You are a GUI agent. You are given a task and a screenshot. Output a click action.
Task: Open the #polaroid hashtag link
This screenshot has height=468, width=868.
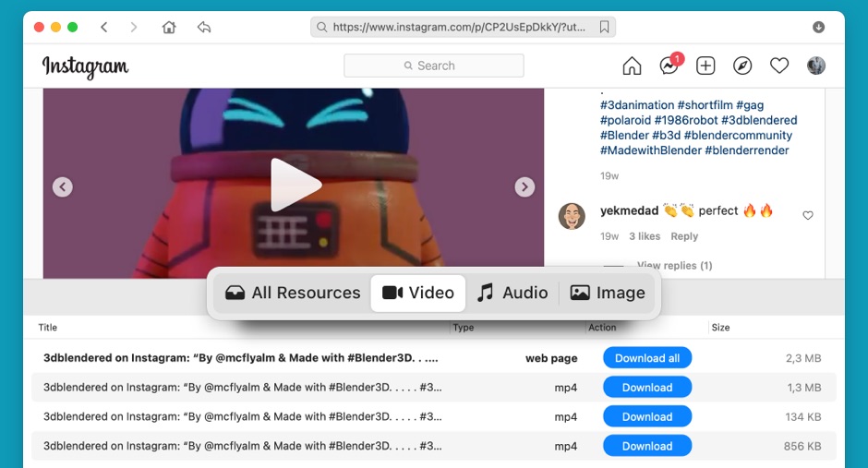coord(625,120)
